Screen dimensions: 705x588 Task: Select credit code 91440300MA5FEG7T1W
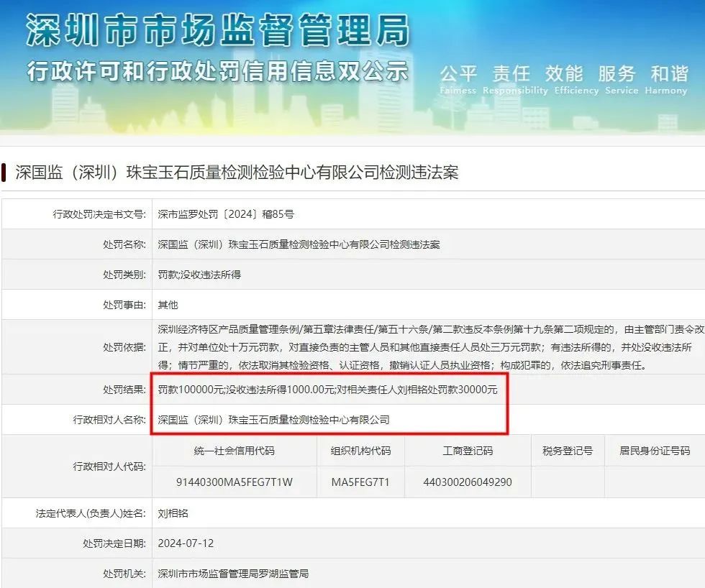coord(235,482)
